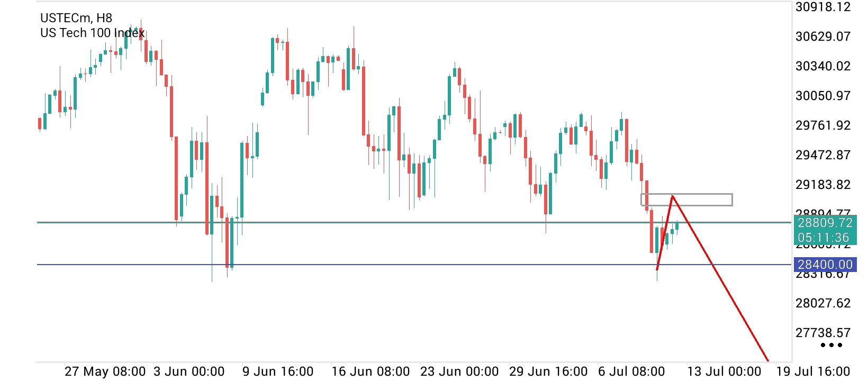Screen dimensions: 868x381
Task: Click the 9 Jun 16:00 time label
Action: (278, 371)
